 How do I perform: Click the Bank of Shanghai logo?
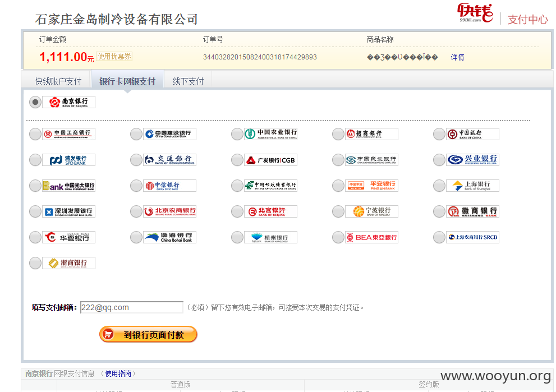472,186
